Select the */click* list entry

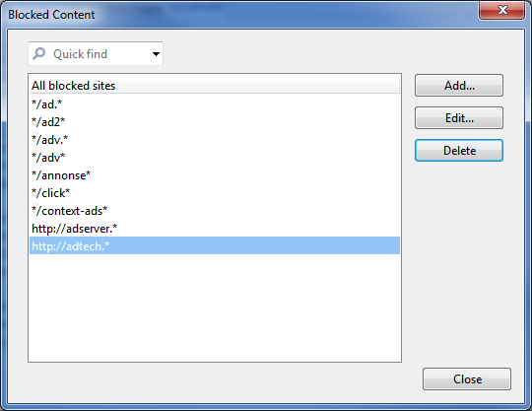tap(215, 193)
